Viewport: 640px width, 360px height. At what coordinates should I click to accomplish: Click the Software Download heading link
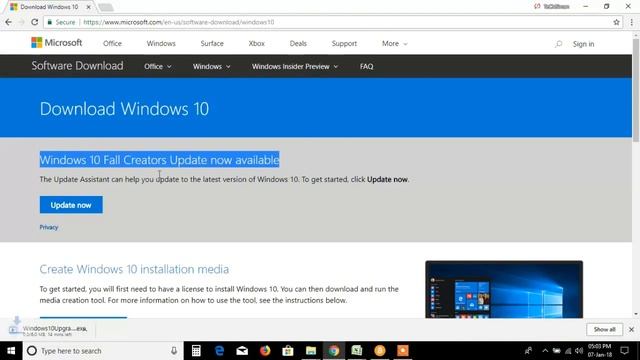pyautogui.click(x=77, y=66)
